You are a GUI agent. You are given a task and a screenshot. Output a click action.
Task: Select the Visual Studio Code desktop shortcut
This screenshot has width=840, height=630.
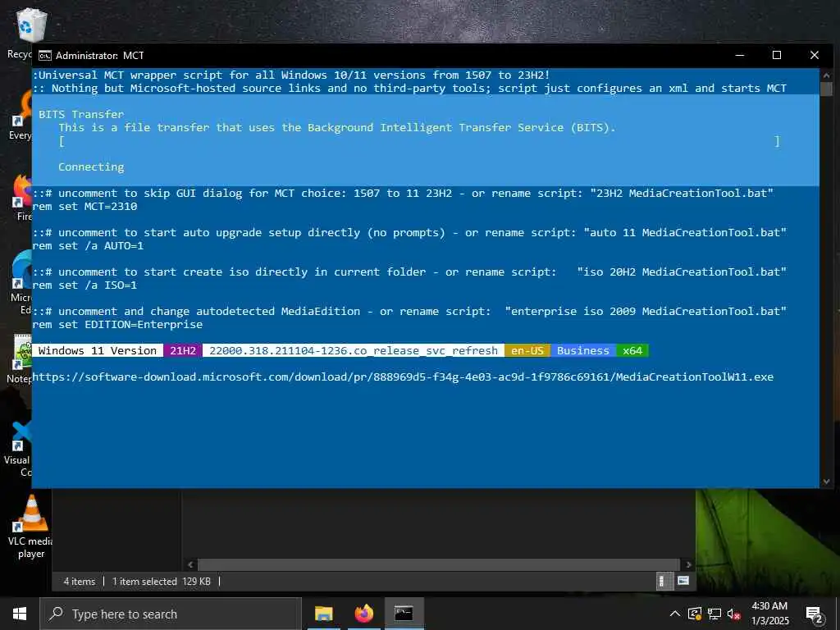click(20, 449)
